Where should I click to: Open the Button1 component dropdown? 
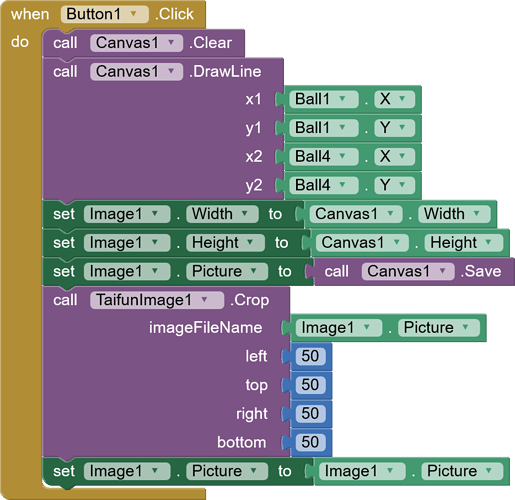pyautogui.click(x=105, y=14)
